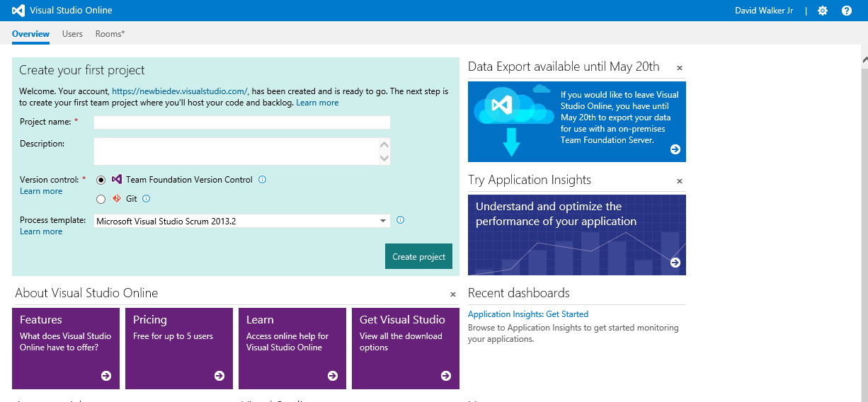Open the Pricing tile
The height and width of the screenshot is (402, 868).
tap(179, 348)
